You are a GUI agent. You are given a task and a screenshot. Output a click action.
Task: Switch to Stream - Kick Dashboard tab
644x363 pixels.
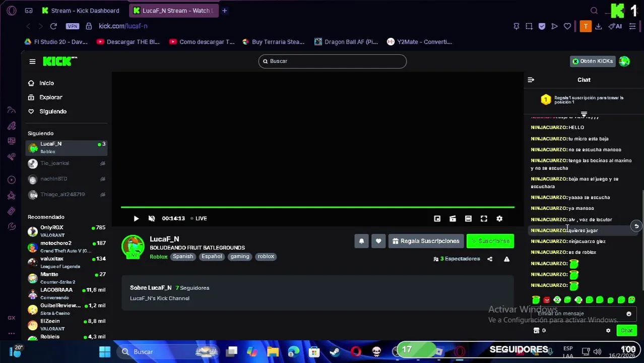pyautogui.click(x=80, y=11)
